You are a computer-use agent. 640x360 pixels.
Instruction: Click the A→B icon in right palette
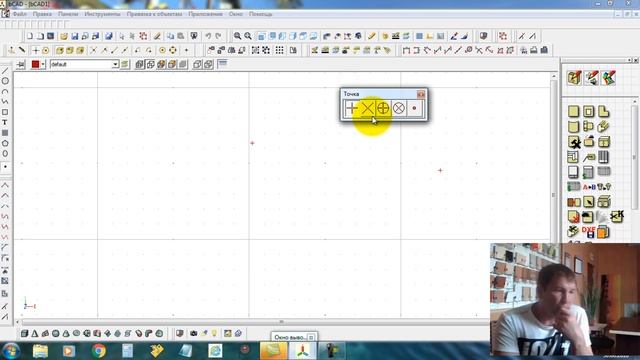(589, 187)
